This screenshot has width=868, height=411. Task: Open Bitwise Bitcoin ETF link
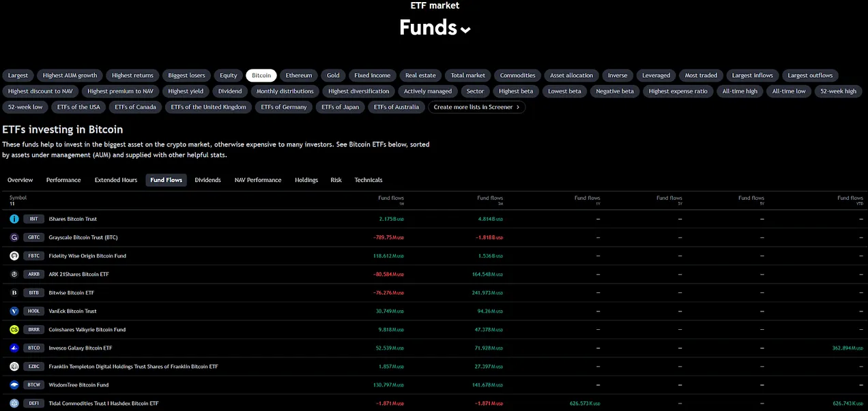(x=72, y=292)
